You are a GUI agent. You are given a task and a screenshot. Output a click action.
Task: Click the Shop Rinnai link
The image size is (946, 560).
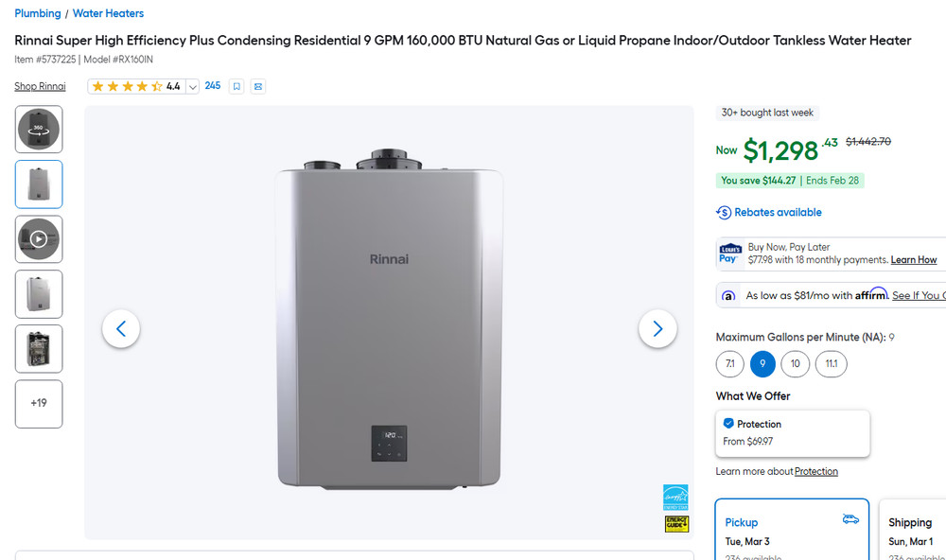(39, 85)
